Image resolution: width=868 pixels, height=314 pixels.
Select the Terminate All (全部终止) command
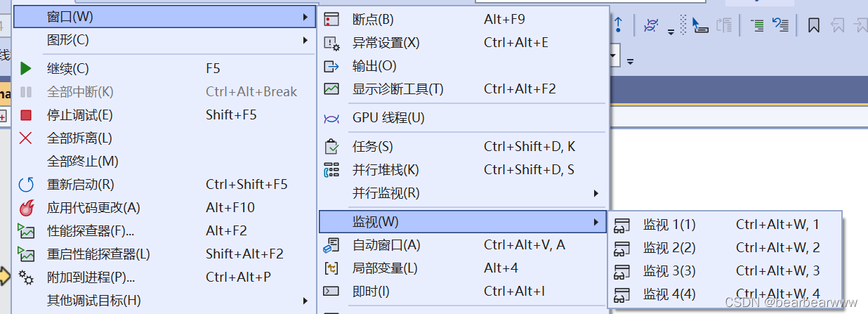pos(164,162)
